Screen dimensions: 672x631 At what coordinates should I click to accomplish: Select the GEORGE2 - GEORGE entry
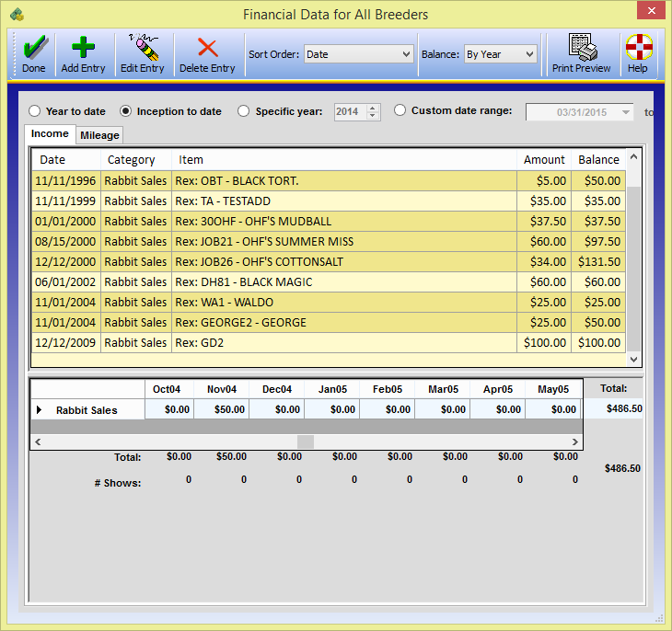pyautogui.click(x=329, y=322)
